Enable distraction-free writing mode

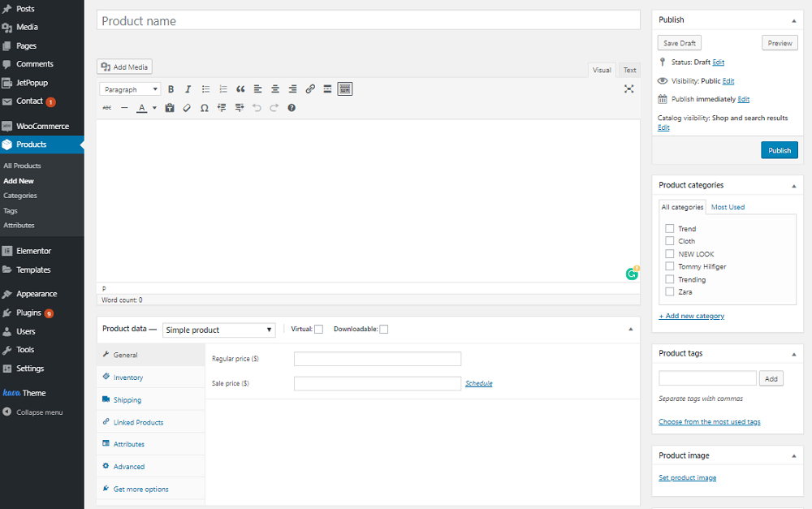click(628, 89)
